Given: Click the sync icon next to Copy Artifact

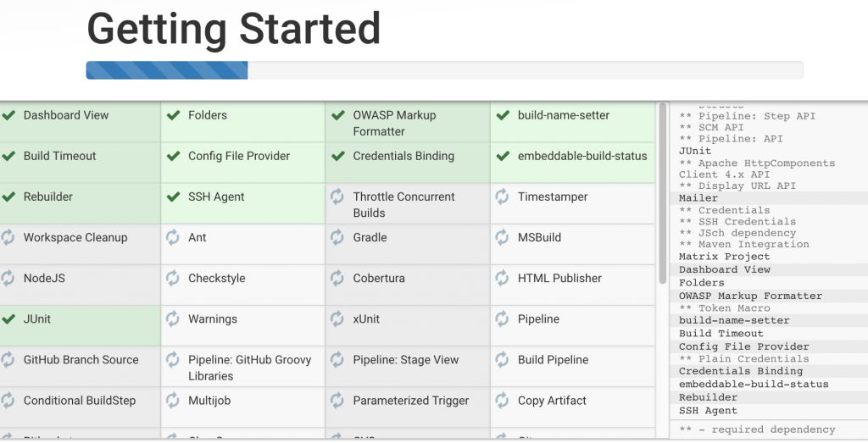Looking at the screenshot, I should (x=502, y=401).
